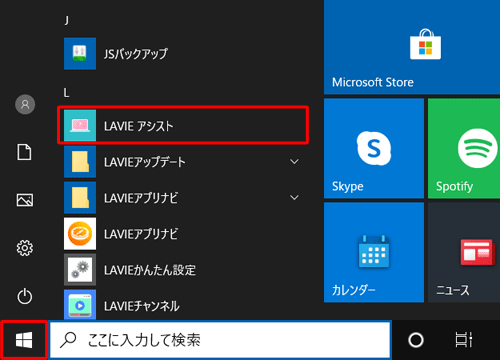The width and height of the screenshot is (500, 360).
Task: Open Documents from the Start sidebar
Action: [x=24, y=152]
